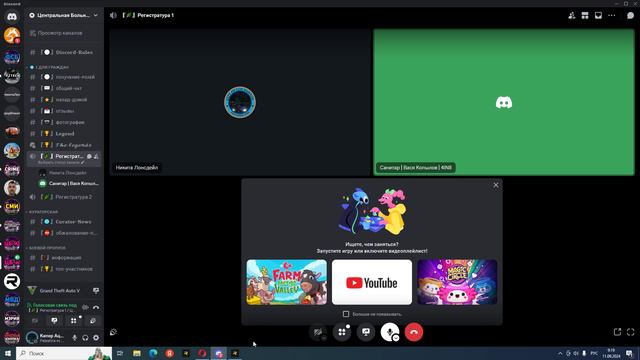Open activities grid icon in sidebar panel
The height and width of the screenshot is (360, 640).
(73, 321)
